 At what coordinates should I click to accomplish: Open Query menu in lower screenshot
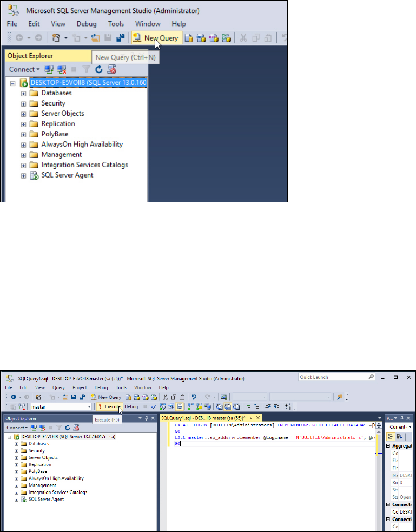coord(58,387)
